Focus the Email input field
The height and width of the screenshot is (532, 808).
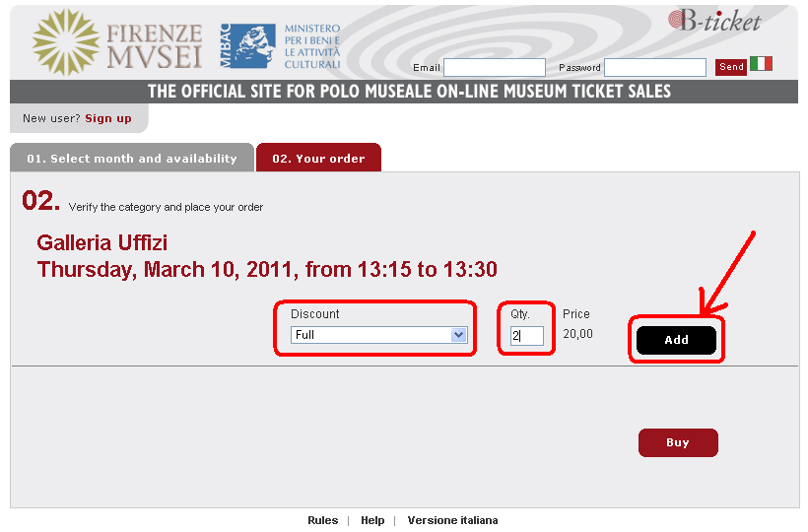pyautogui.click(x=494, y=68)
